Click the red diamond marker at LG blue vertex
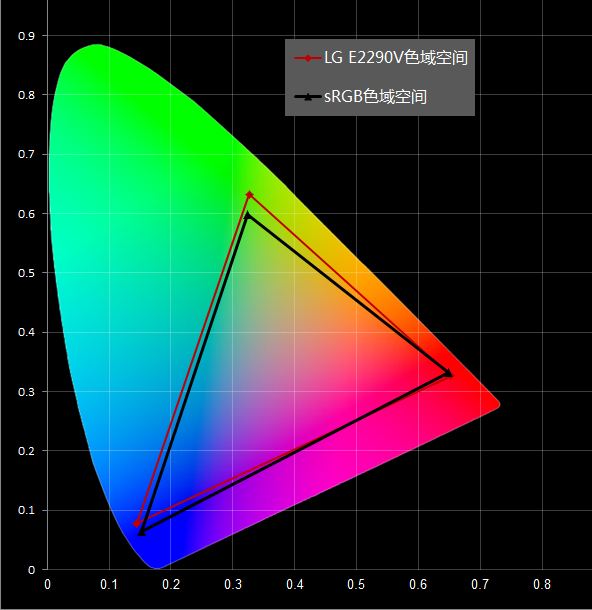This screenshot has width=592, height=610. 137,524
